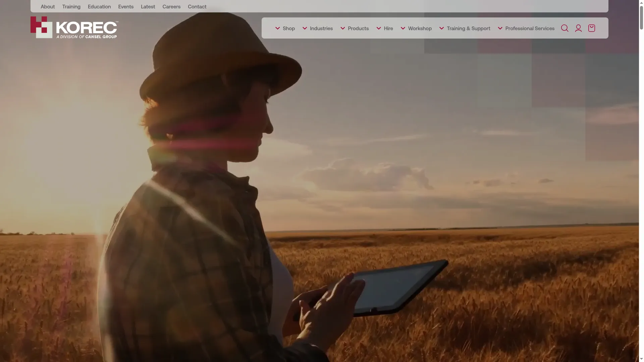644x362 pixels.
Task: Open the Industries menu label
Action: point(321,28)
